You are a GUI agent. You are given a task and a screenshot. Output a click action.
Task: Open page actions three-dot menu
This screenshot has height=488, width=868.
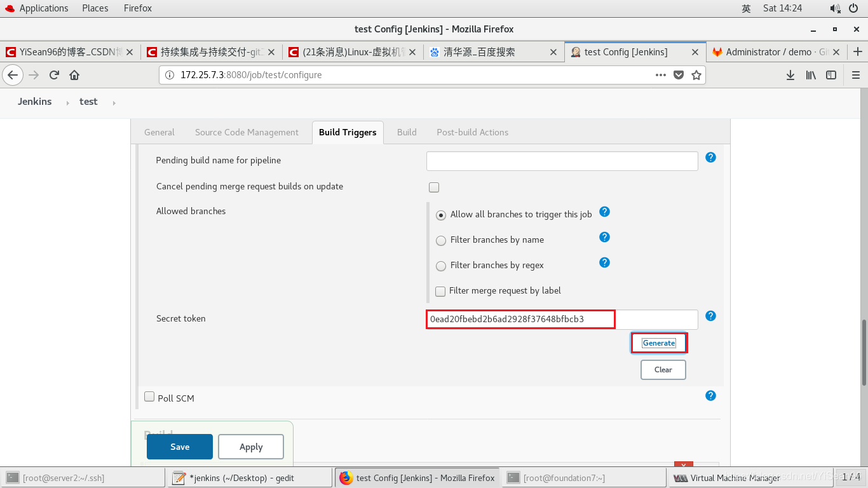(x=661, y=75)
